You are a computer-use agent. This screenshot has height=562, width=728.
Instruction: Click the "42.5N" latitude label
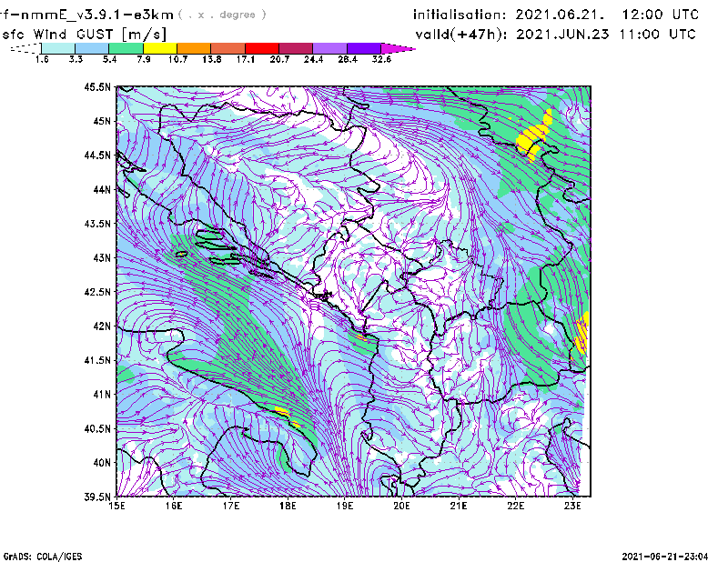point(97,292)
